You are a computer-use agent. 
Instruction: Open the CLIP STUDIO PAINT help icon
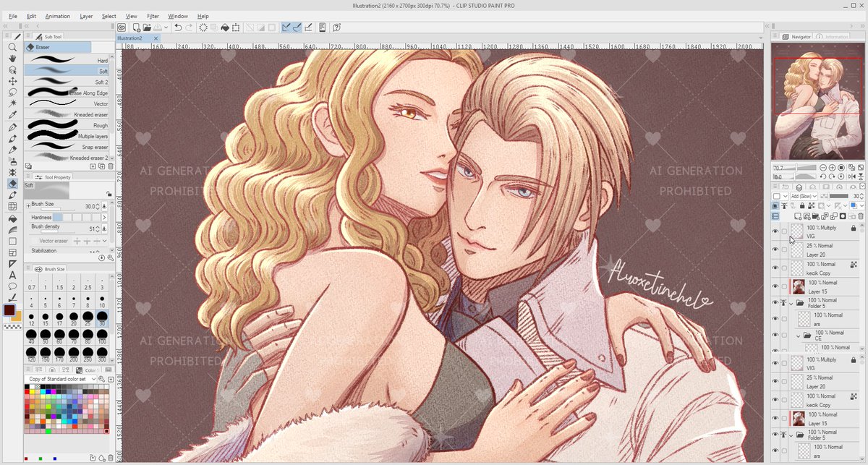336,27
